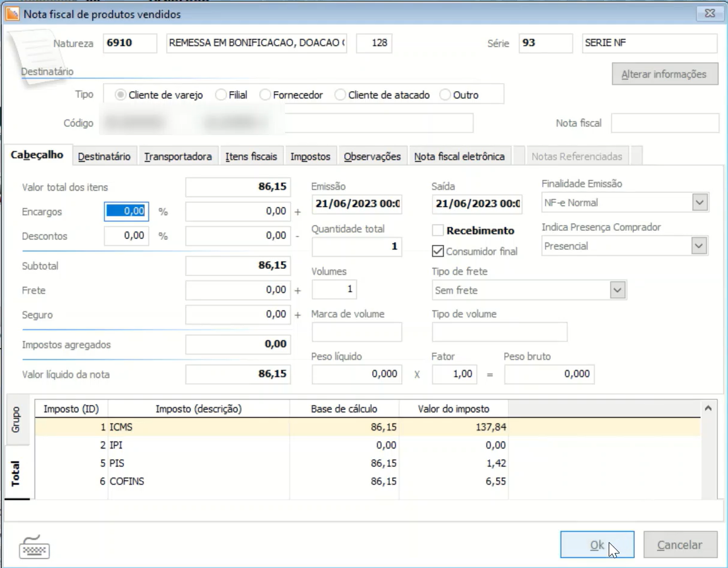728x568 pixels.
Task: Open the on-screen keyboard icon
Action: 34,546
